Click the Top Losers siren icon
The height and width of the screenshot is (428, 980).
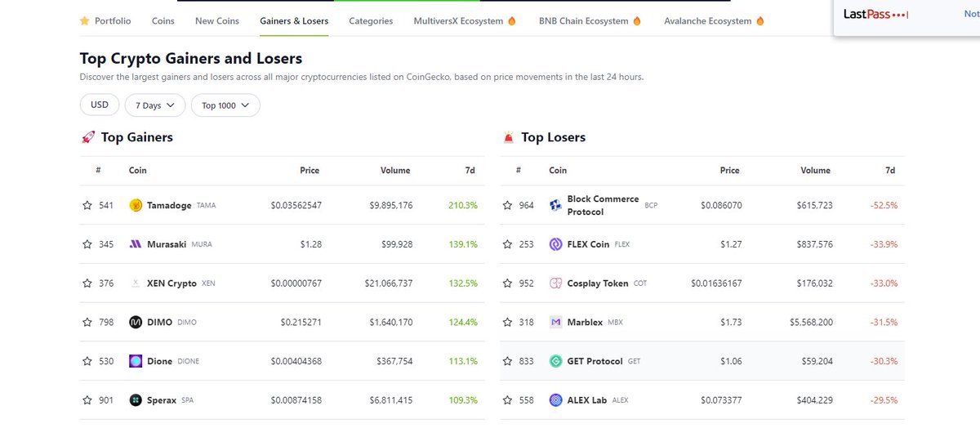(x=508, y=137)
